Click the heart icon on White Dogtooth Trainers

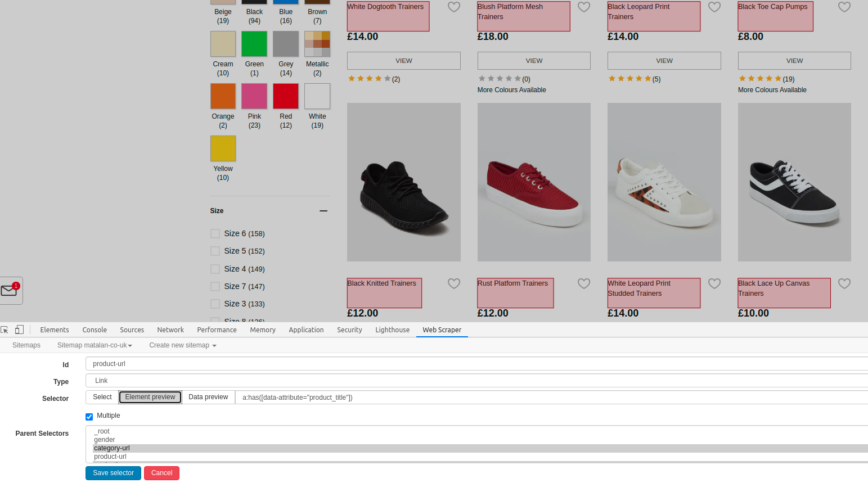pyautogui.click(x=454, y=7)
